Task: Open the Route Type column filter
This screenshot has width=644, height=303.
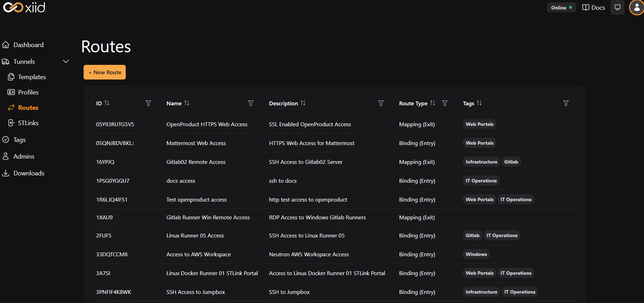Action: tap(445, 103)
